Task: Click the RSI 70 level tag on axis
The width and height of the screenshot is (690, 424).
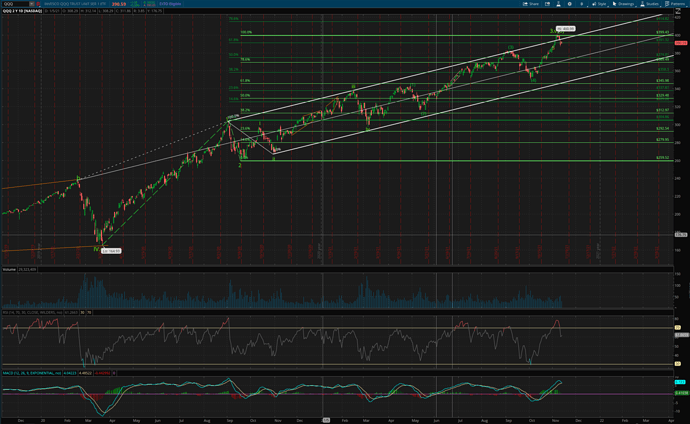Action: pyautogui.click(x=678, y=328)
